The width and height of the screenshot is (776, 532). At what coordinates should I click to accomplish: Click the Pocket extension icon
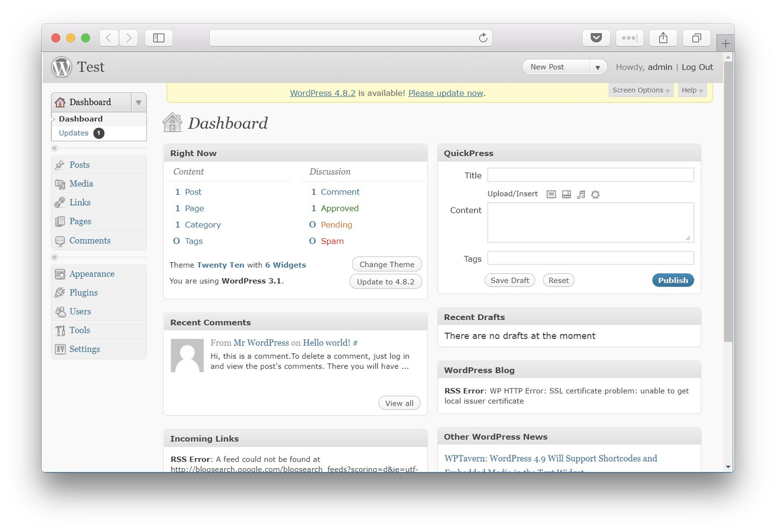[596, 38]
